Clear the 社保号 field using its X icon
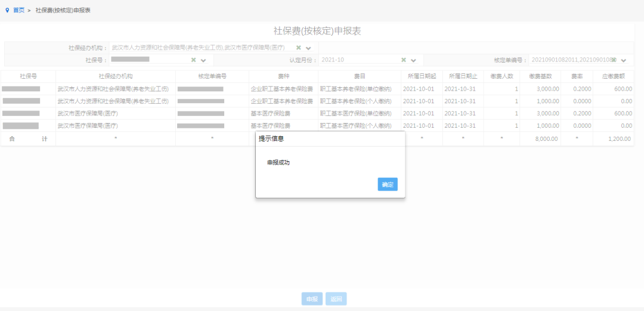644x311 pixels. [193, 60]
